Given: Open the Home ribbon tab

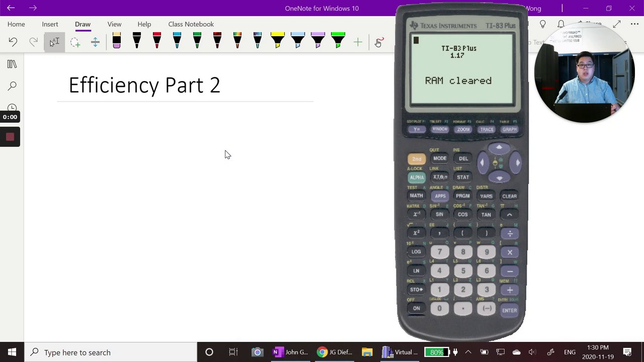Looking at the screenshot, I should coord(16,24).
